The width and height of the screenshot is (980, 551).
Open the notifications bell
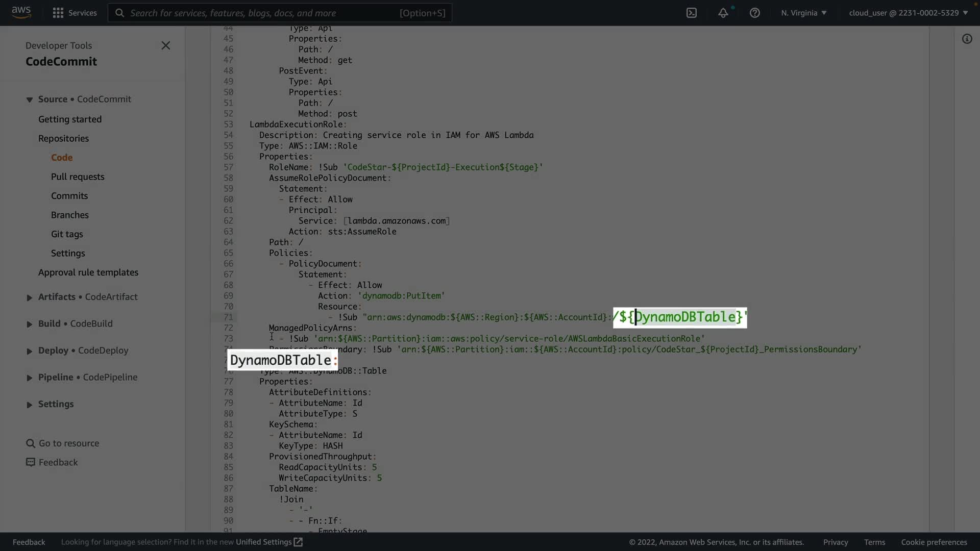(723, 13)
